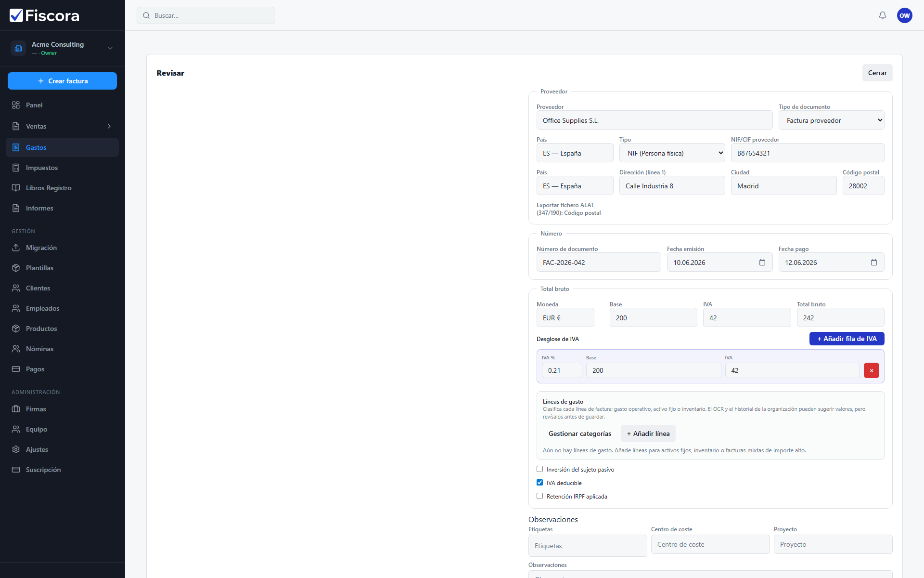Click the Fiscora logo

pyautogui.click(x=44, y=15)
